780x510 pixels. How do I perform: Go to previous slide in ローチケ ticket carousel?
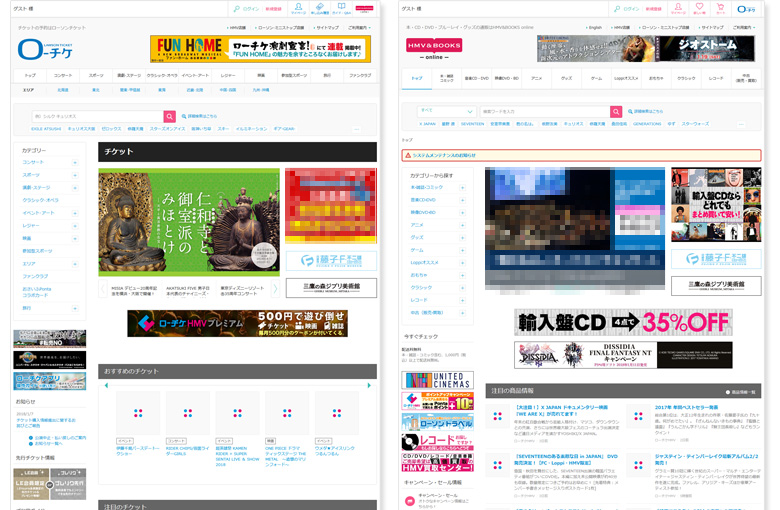[x=103, y=289]
